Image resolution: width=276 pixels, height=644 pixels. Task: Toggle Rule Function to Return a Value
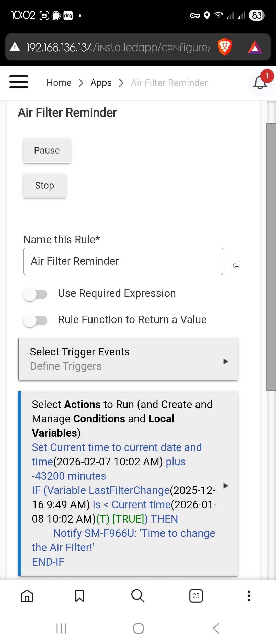(x=35, y=320)
